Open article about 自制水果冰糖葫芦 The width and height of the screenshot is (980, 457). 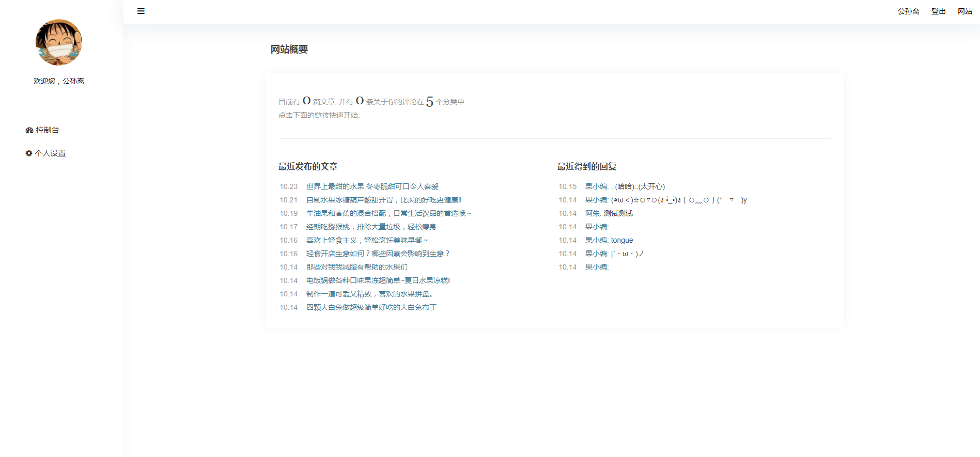click(x=383, y=200)
